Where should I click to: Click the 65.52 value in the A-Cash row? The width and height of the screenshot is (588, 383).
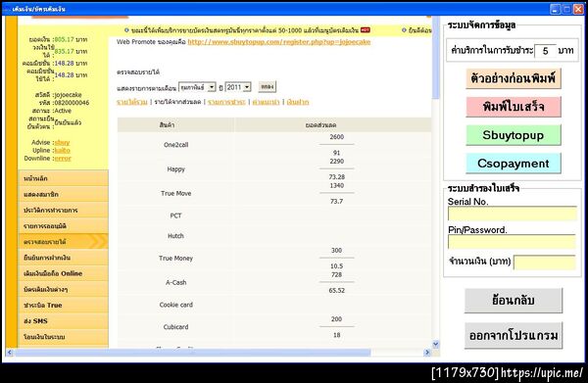pos(337,291)
